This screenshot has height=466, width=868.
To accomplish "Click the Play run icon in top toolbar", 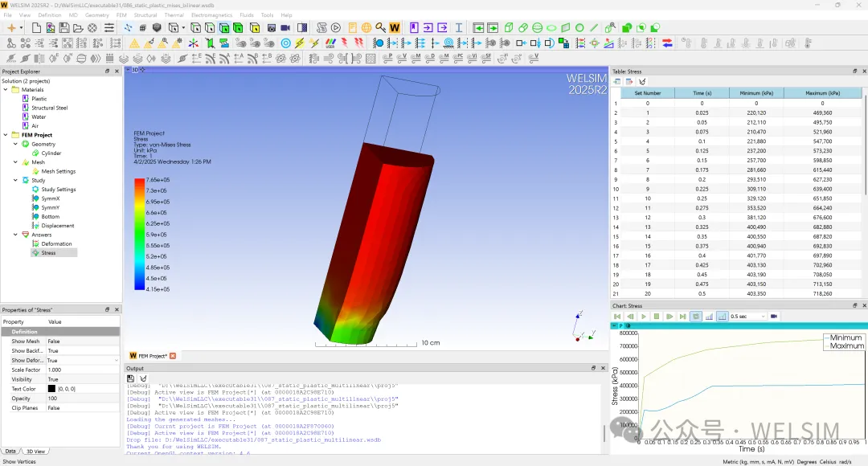I will coord(336,27).
